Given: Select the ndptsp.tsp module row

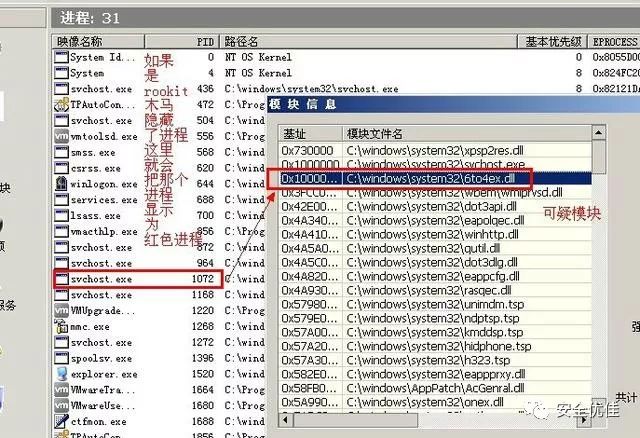Looking at the screenshot, I should [435, 318].
